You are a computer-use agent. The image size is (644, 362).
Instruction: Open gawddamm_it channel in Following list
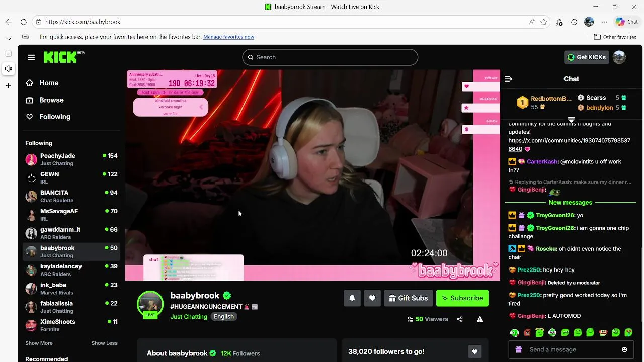coord(71,233)
